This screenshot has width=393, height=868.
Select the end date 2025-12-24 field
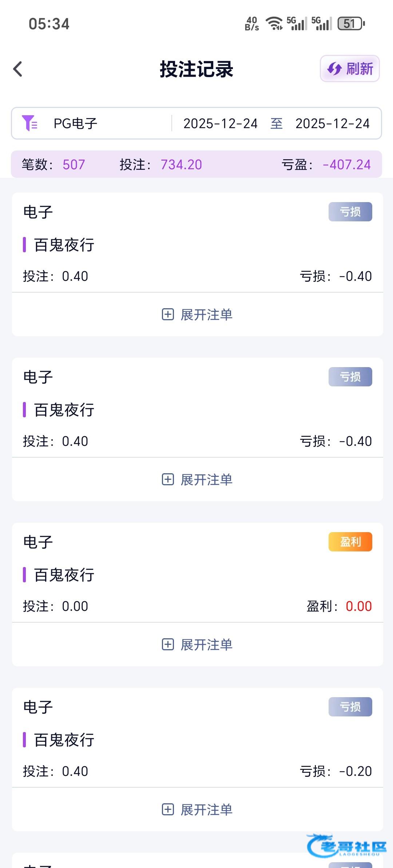point(332,124)
